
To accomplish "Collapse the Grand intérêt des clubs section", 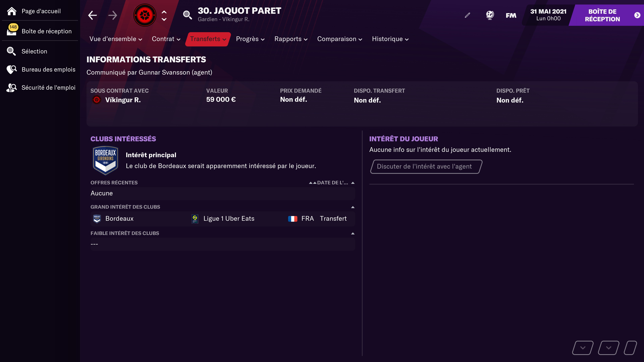I will click(x=353, y=207).
